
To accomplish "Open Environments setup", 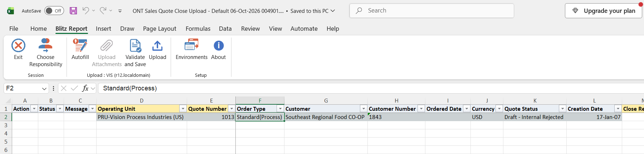I will 191,49.
